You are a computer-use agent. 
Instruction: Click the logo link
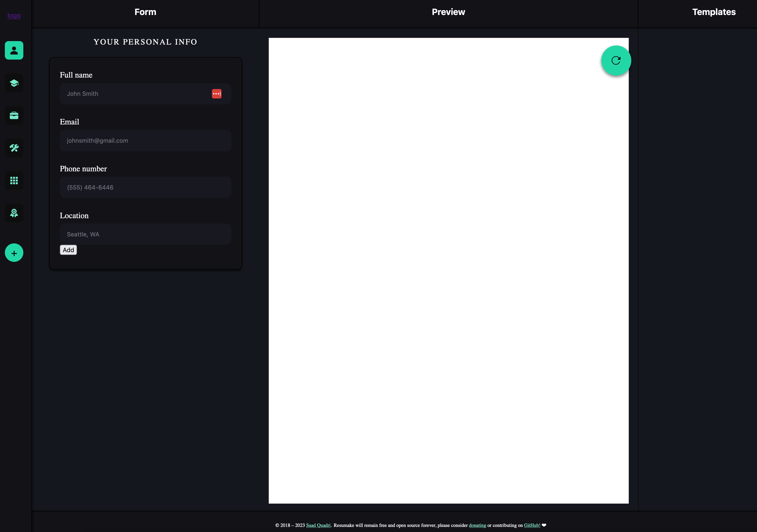pyautogui.click(x=14, y=15)
